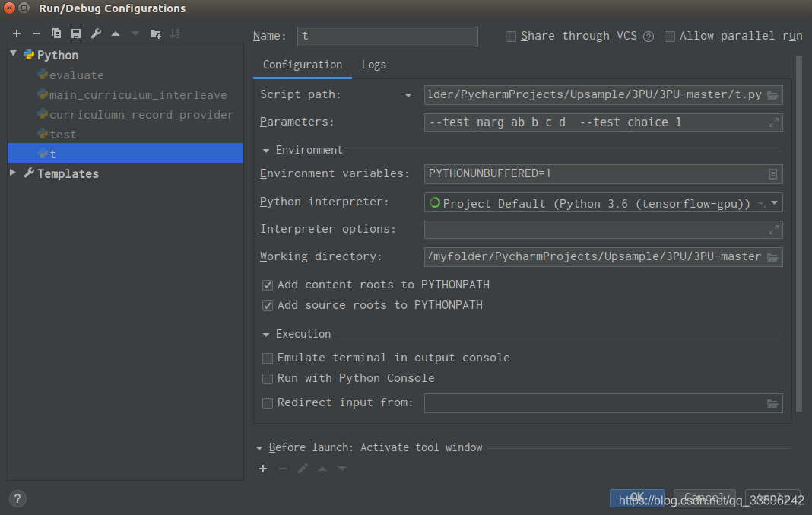Screen dimensions: 812x515
Task: Create new folder icon in toolbar
Action: coord(155,33)
